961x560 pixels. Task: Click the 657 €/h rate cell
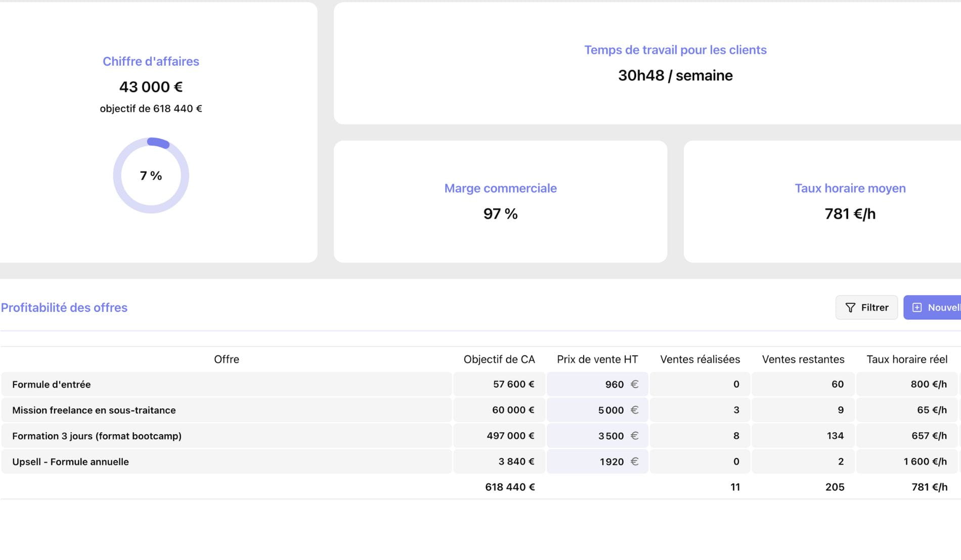[x=907, y=436]
